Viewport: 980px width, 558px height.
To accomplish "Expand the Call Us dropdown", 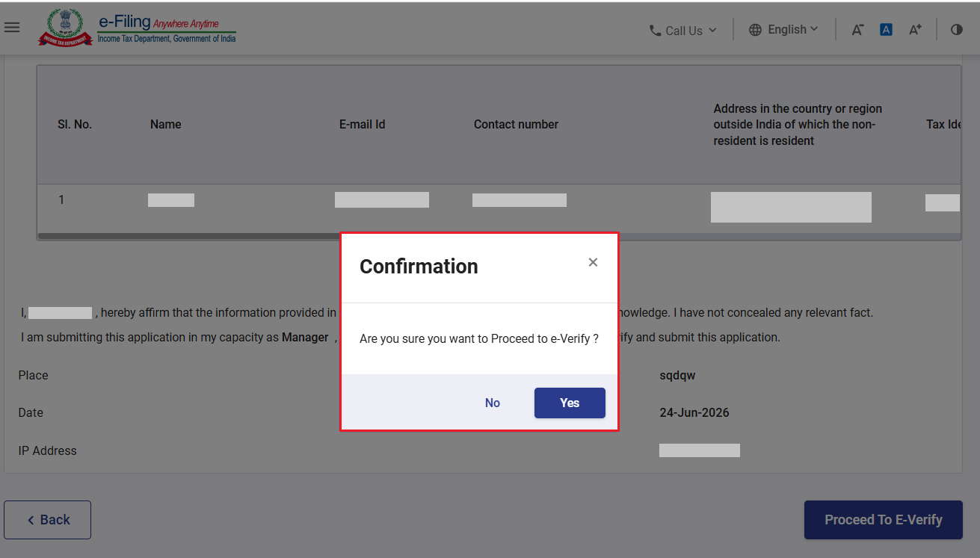I will pos(683,31).
